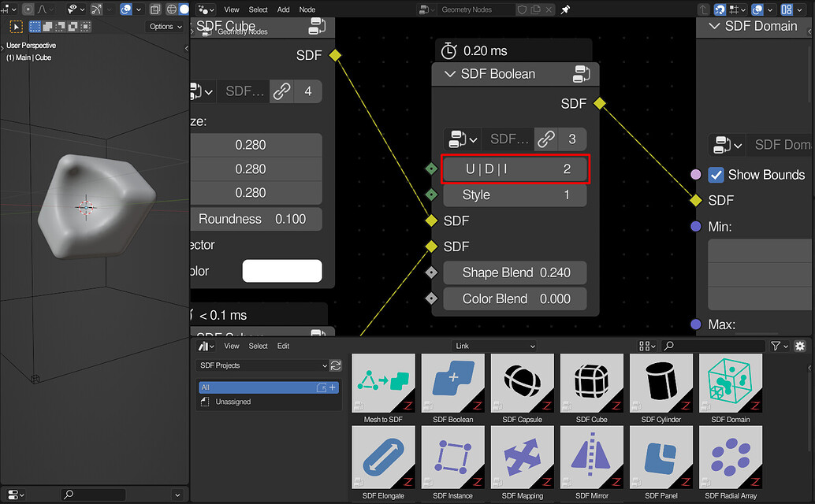Click the Style value field
Image resolution: width=815 pixels, height=504 pixels.
point(515,195)
